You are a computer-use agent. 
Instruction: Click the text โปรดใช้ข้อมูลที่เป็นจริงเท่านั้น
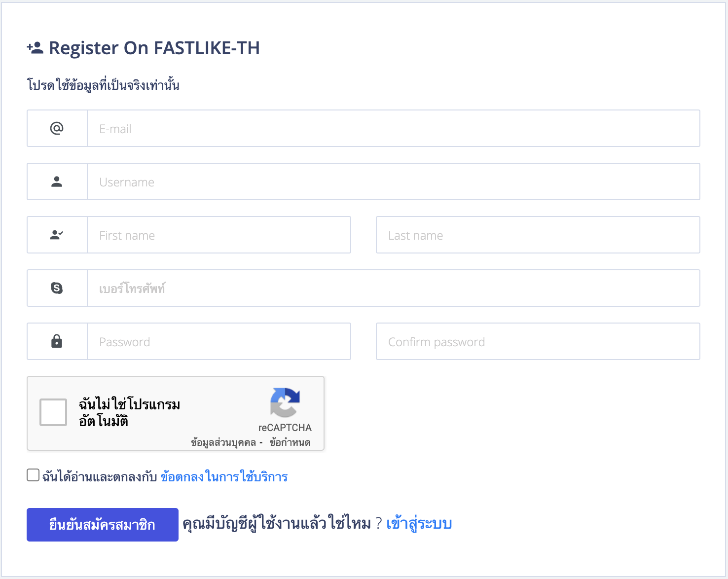pyautogui.click(x=103, y=85)
